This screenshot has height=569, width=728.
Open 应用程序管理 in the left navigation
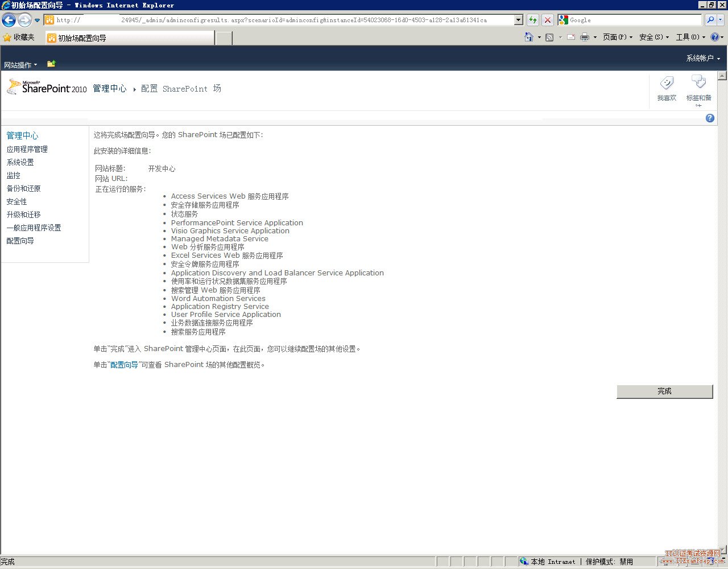pos(27,149)
